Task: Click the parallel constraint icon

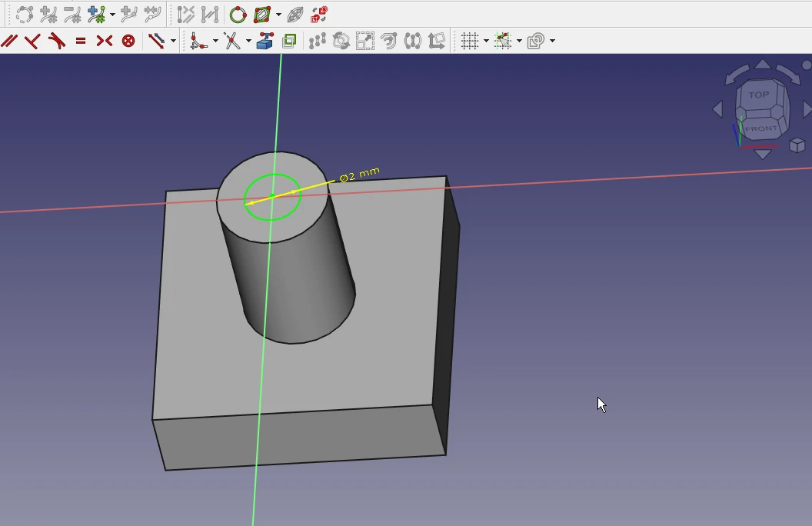Action: click(x=9, y=41)
